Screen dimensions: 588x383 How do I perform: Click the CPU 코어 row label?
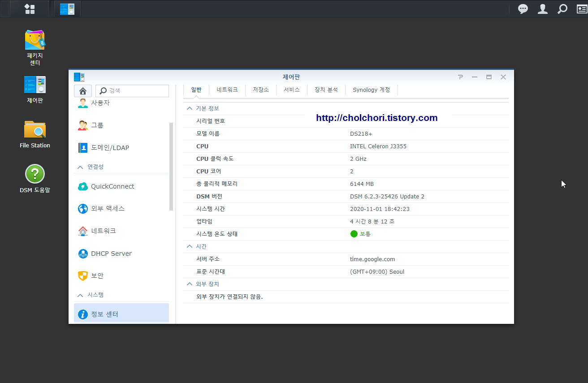tap(209, 172)
